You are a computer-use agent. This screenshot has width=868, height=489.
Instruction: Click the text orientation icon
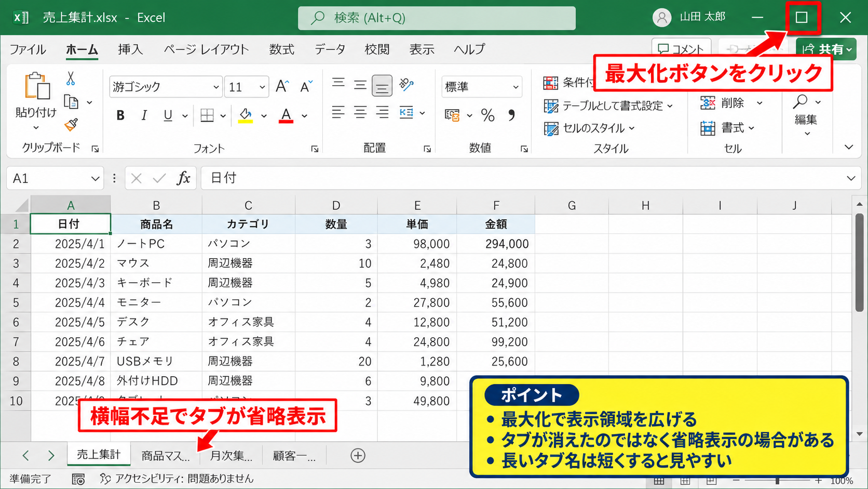click(x=406, y=84)
